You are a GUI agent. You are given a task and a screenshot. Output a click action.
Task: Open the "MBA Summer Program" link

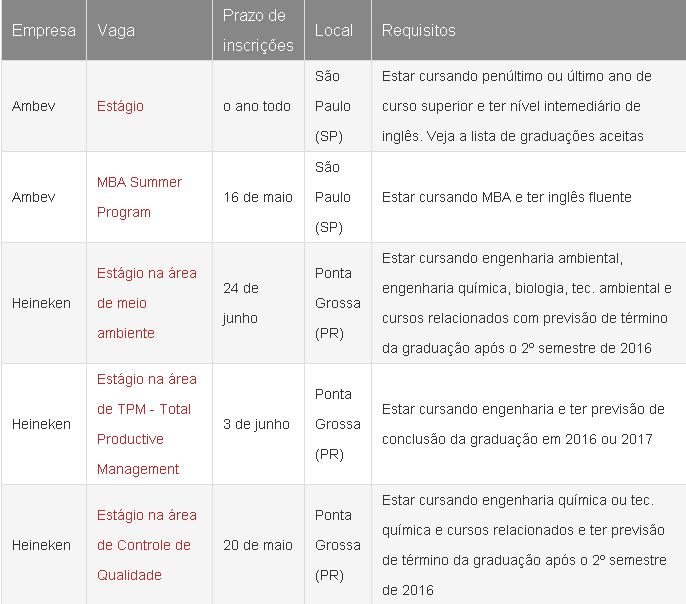(139, 197)
